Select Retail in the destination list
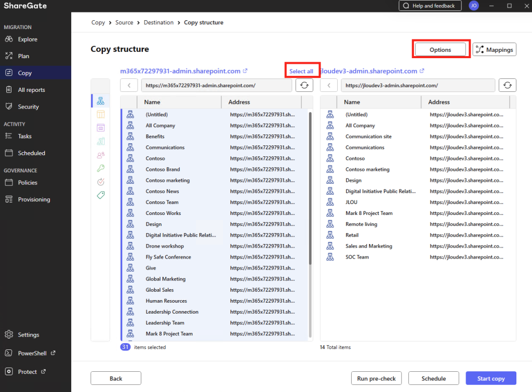Image resolution: width=532 pixels, height=392 pixels. [x=418, y=235]
